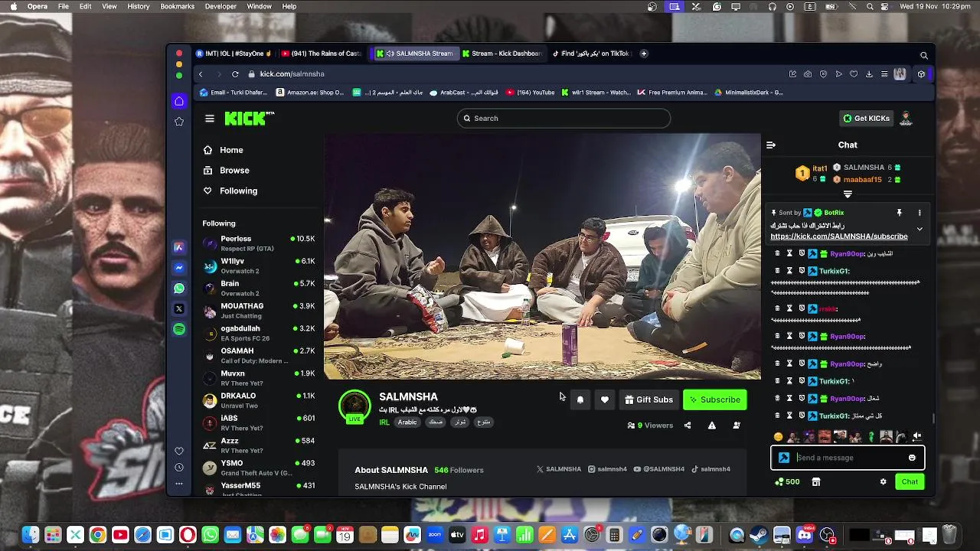Go to Home in Kick sidebar
The width and height of the screenshot is (980, 551).
click(224, 150)
